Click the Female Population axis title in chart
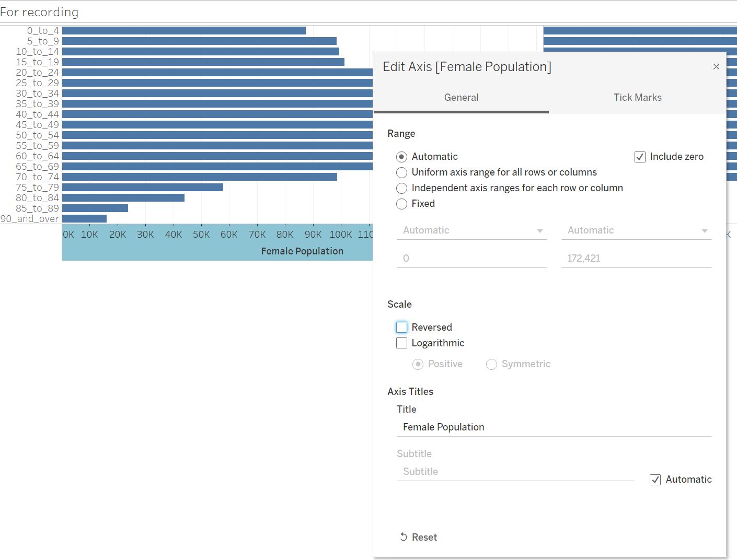 point(302,251)
